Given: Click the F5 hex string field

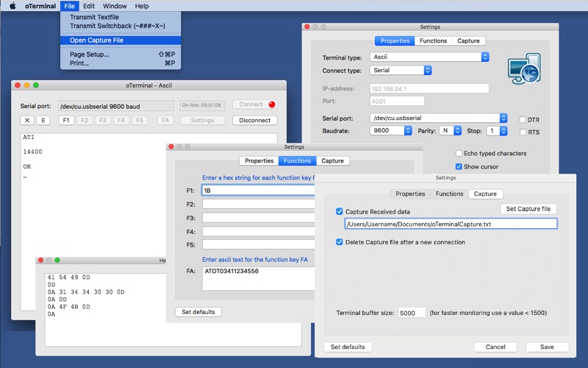Looking at the screenshot, I should pyautogui.click(x=259, y=245).
